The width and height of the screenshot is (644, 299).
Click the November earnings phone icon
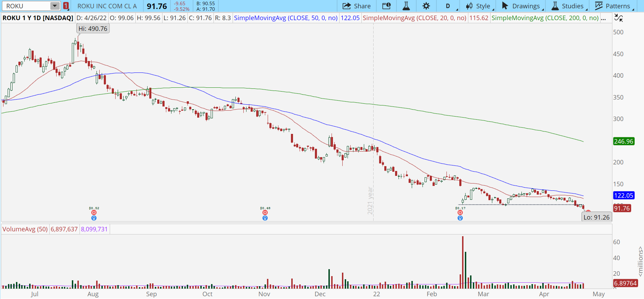[265, 213]
